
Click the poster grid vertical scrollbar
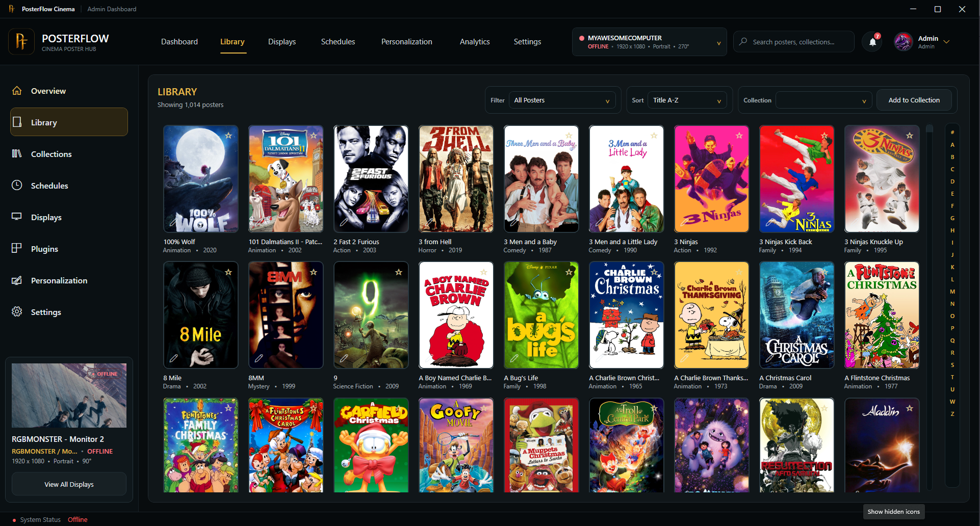(930, 308)
